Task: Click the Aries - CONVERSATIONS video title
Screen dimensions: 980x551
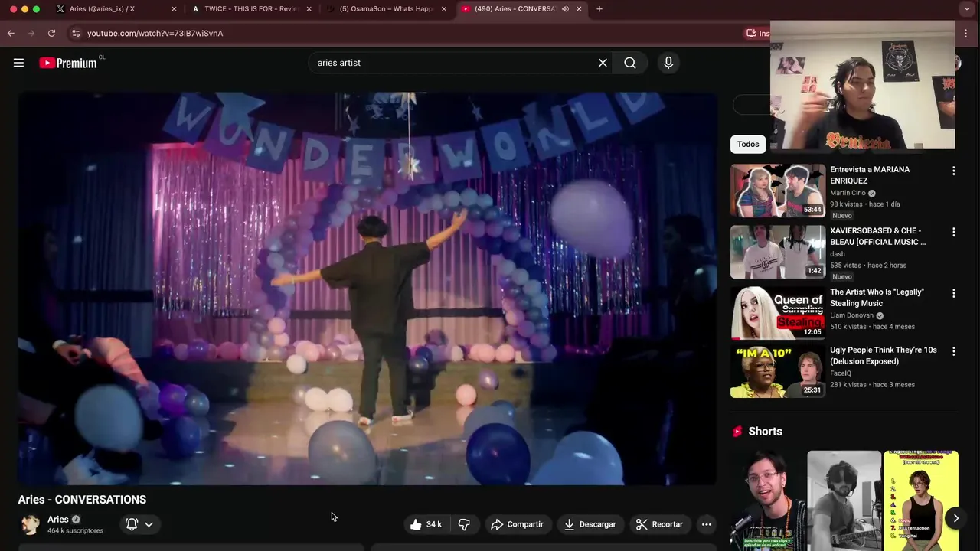Action: click(82, 500)
